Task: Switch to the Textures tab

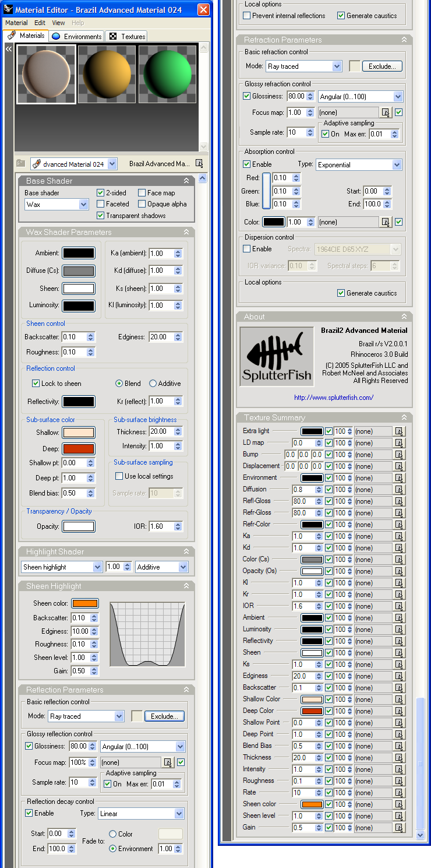Action: (127, 36)
